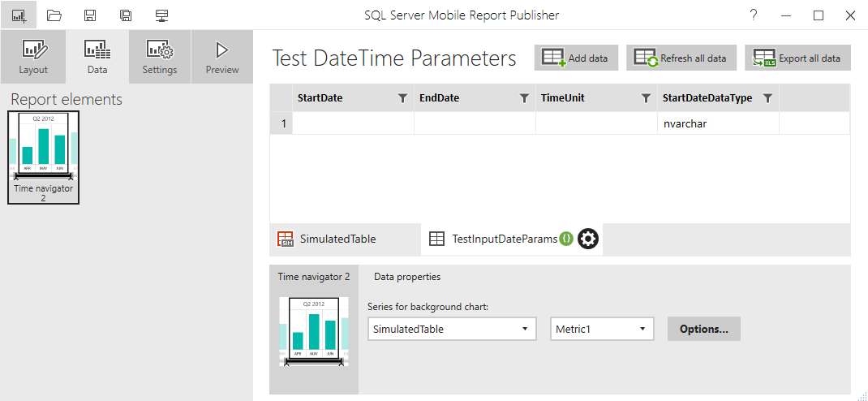
Task: Click Refresh all data
Action: (681, 58)
